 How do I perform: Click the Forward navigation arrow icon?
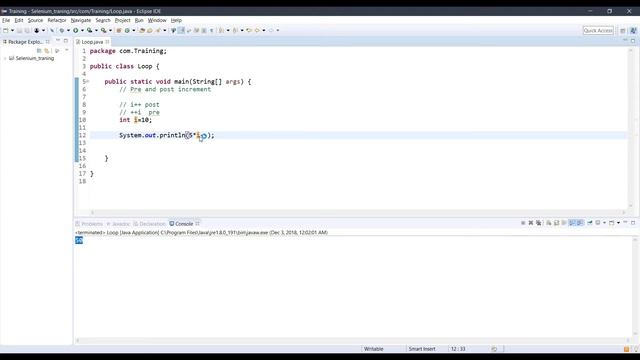pyautogui.click(x=271, y=30)
